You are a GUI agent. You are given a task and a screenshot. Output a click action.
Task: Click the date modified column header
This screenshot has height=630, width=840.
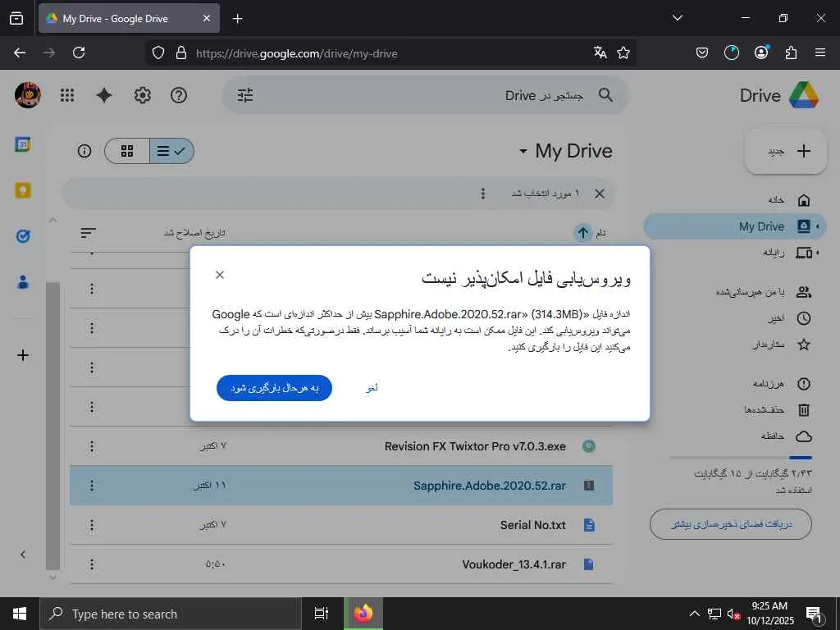[194, 233]
